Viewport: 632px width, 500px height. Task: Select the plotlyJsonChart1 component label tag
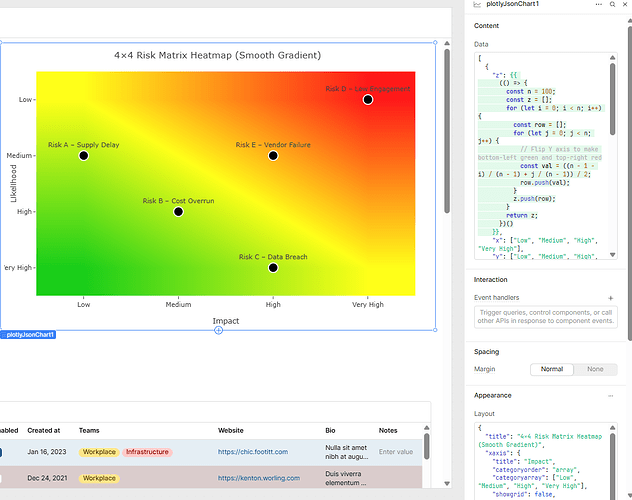tap(28, 335)
